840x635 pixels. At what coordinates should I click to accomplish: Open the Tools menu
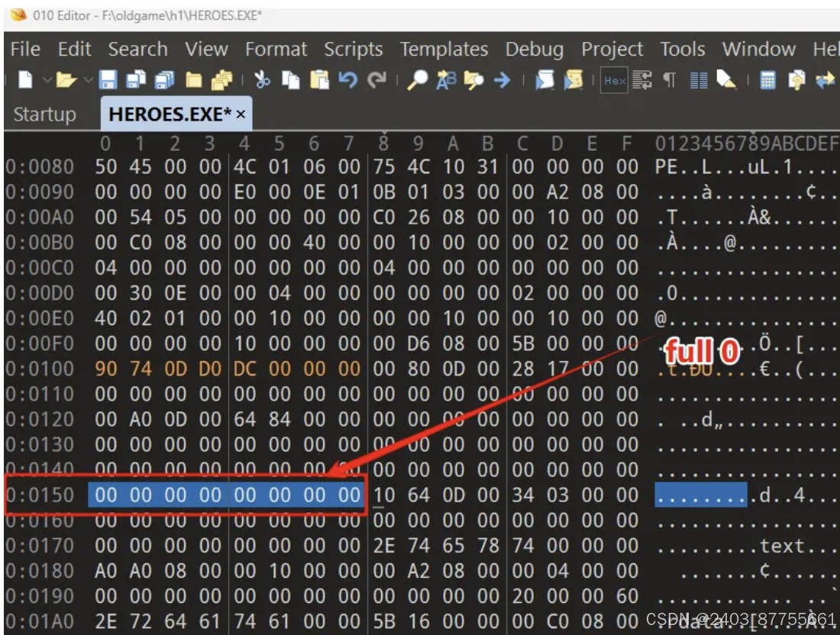(x=682, y=50)
